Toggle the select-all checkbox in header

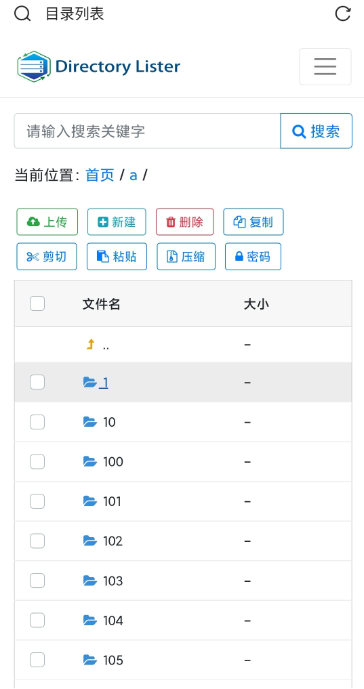[x=37, y=304]
